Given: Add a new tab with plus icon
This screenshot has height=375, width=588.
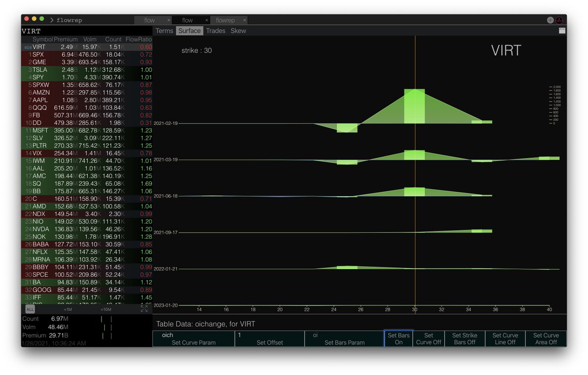Looking at the screenshot, I should (x=550, y=20).
